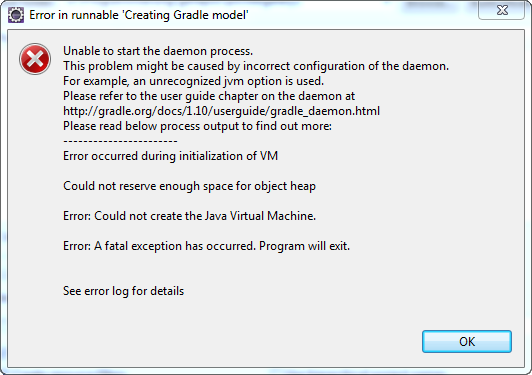Click the 'Creating Gradle model' dialog title text
The width and height of the screenshot is (532, 375).
pyautogui.click(x=139, y=15)
